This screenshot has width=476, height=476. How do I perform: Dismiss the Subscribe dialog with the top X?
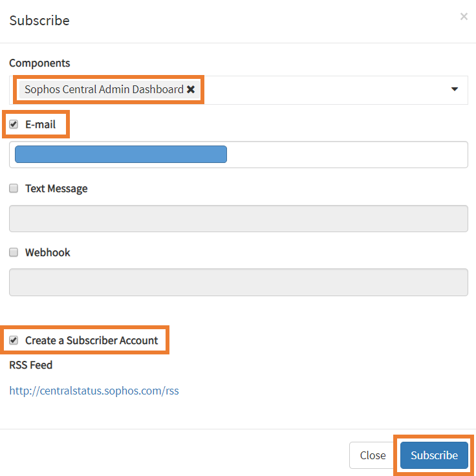(464, 17)
